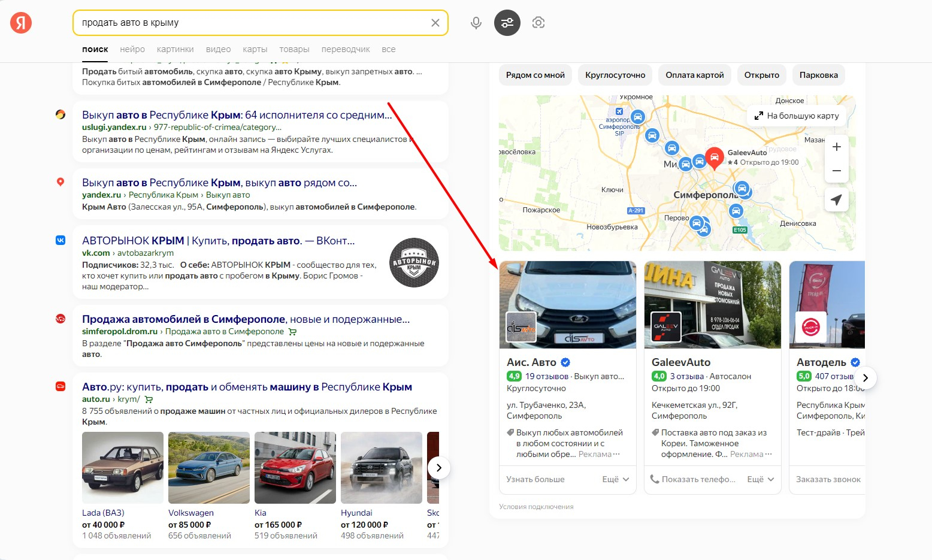Switch to the 'переводчик' tab

point(346,49)
